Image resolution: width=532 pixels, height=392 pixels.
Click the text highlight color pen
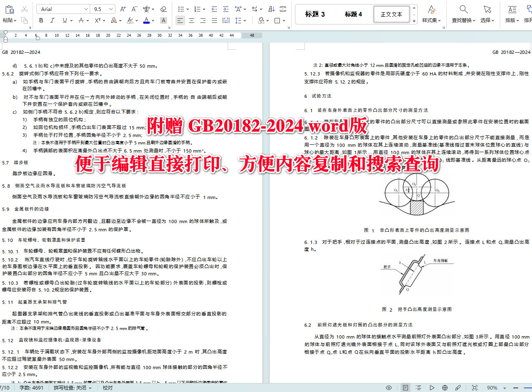pos(130,20)
